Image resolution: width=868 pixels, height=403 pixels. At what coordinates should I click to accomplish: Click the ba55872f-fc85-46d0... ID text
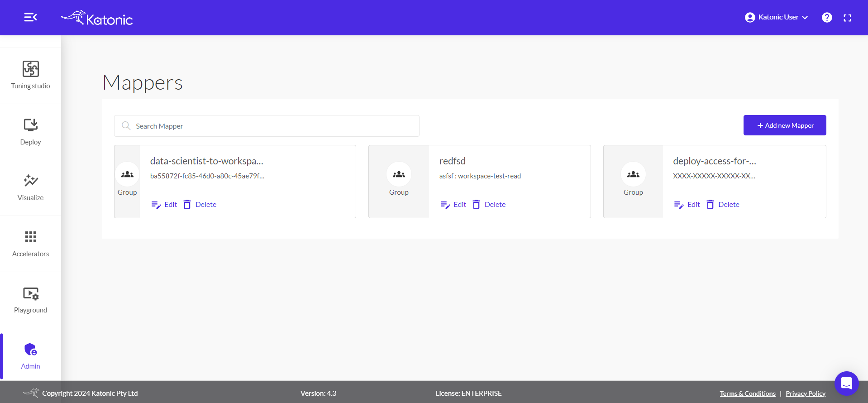[x=207, y=176]
